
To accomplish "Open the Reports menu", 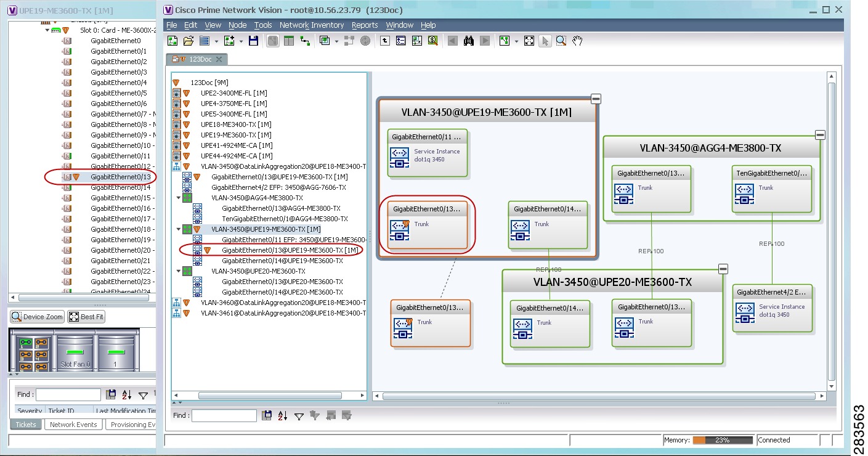I will pos(365,25).
